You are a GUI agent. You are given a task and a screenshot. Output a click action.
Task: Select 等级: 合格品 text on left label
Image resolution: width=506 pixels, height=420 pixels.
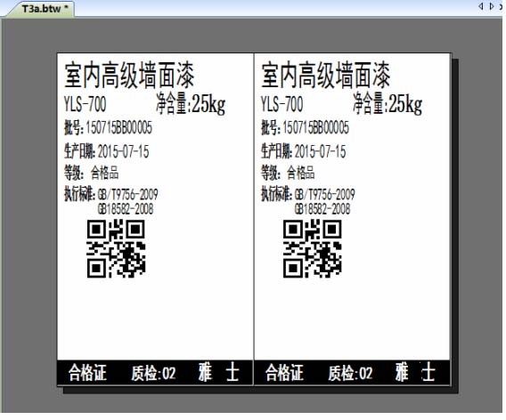(92, 173)
